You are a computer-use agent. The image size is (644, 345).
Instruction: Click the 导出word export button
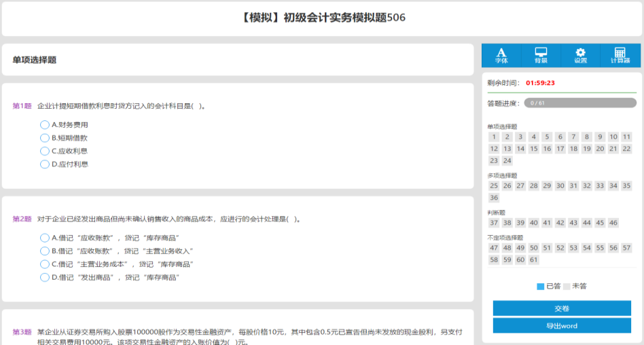point(562,326)
